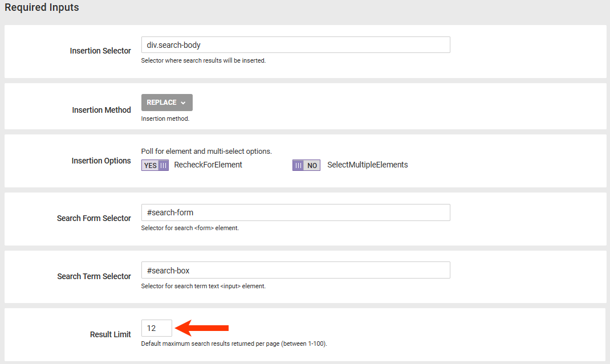Screen dimensions: 610x364
Task: Click the Result Limit label
Action: tap(110, 334)
